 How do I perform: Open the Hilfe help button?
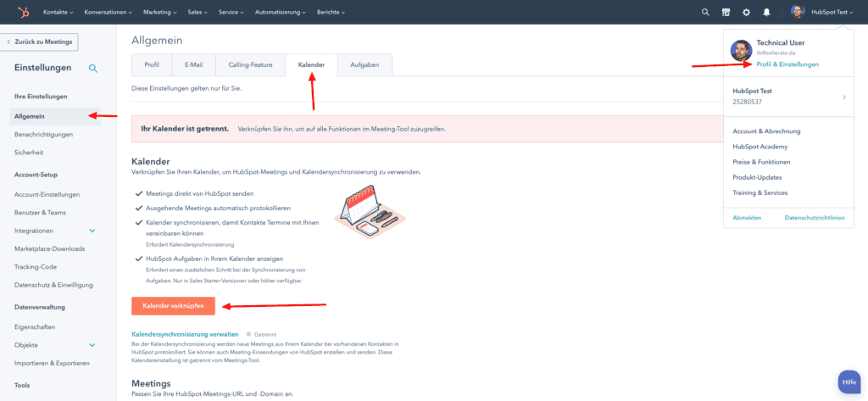coord(849,382)
